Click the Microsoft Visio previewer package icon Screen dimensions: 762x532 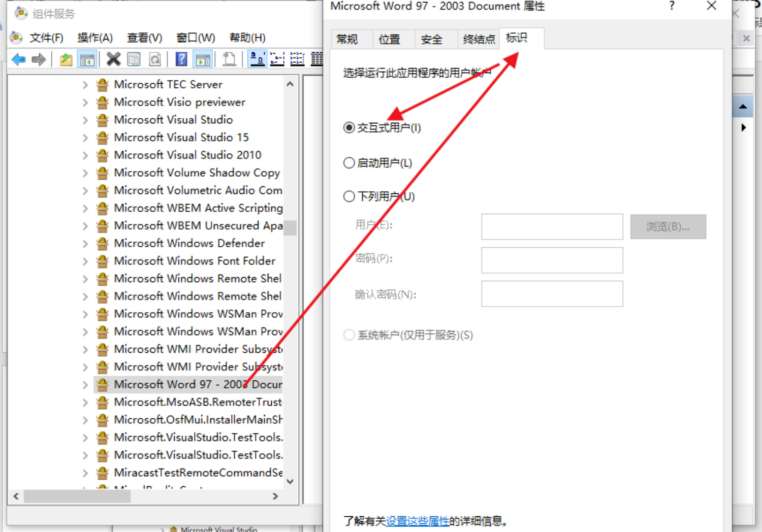coord(103,102)
